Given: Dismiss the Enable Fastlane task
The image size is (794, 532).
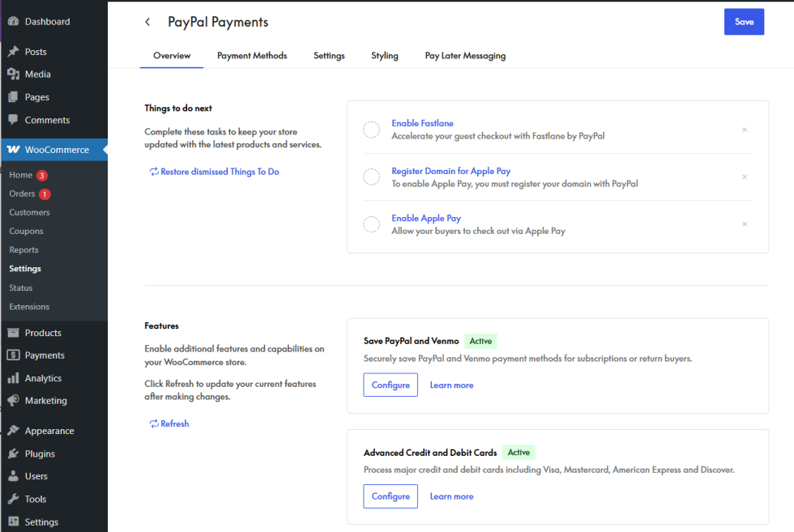Looking at the screenshot, I should coord(745,130).
